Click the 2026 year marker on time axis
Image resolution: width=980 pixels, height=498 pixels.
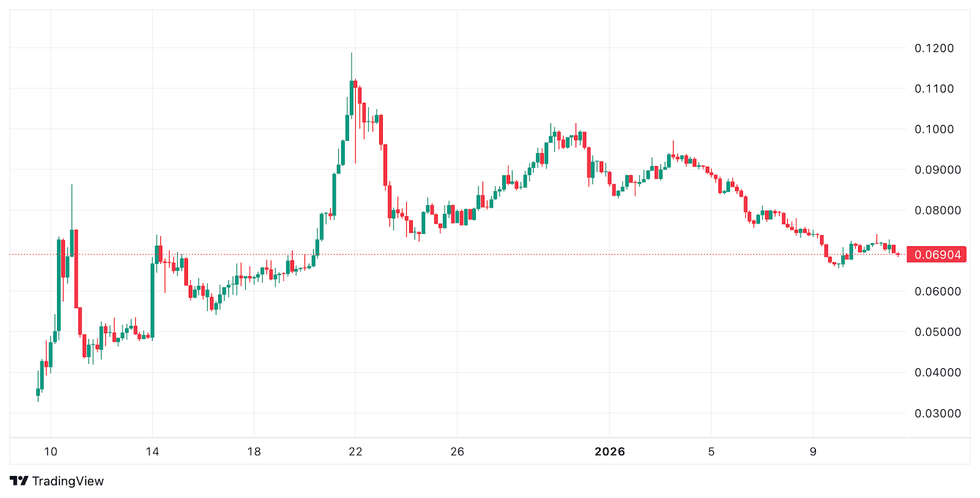pos(609,452)
